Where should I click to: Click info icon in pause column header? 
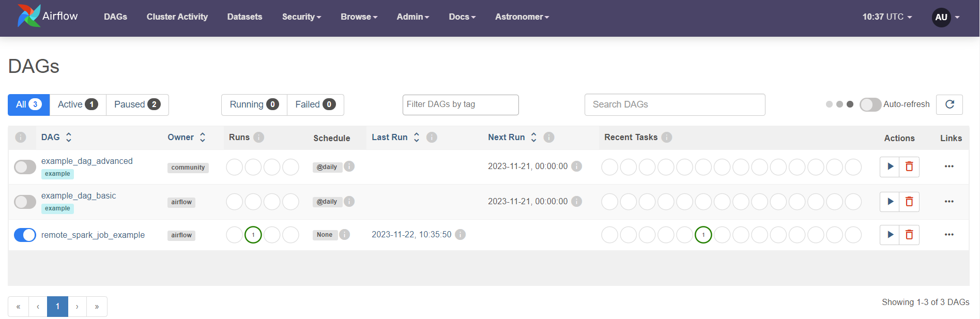pos(21,138)
